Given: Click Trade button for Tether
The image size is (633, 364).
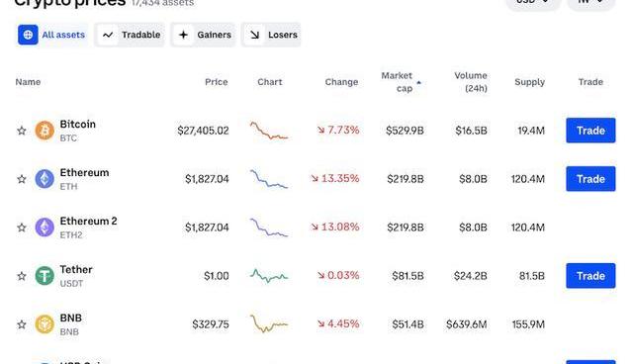Looking at the screenshot, I should pyautogui.click(x=590, y=276).
